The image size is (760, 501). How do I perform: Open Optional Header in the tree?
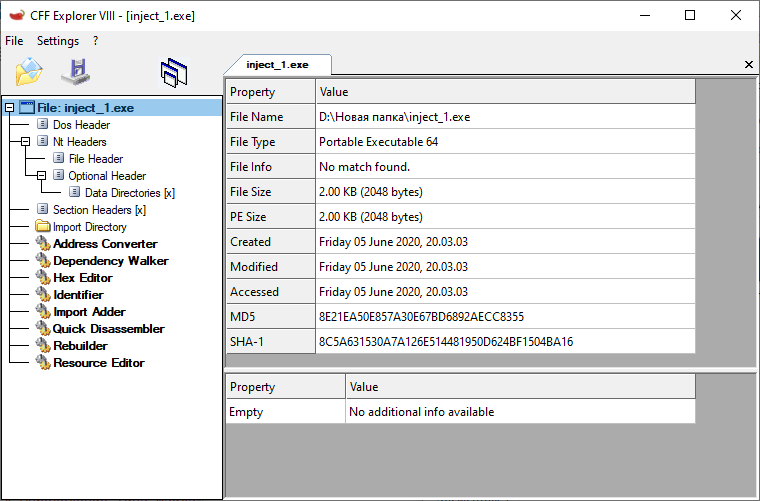pyautogui.click(x=107, y=175)
